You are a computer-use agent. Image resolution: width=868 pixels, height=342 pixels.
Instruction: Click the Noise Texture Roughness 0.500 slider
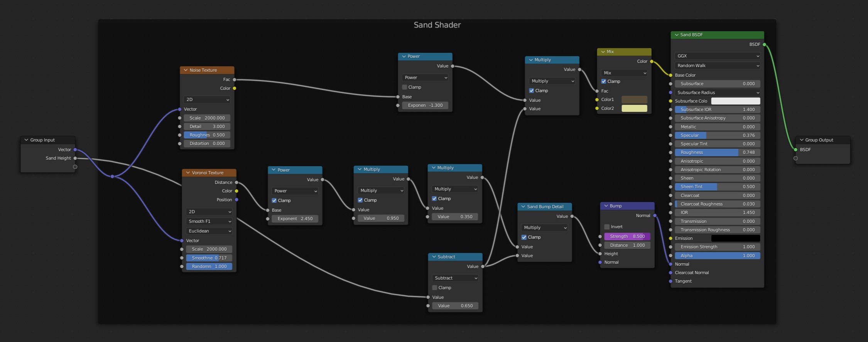click(207, 135)
